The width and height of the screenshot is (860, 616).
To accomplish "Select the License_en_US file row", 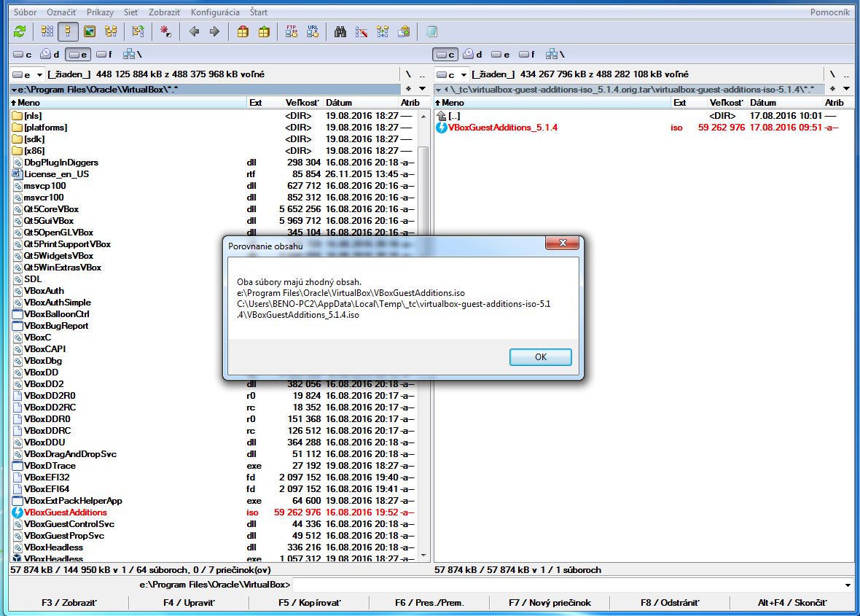I will [214, 174].
